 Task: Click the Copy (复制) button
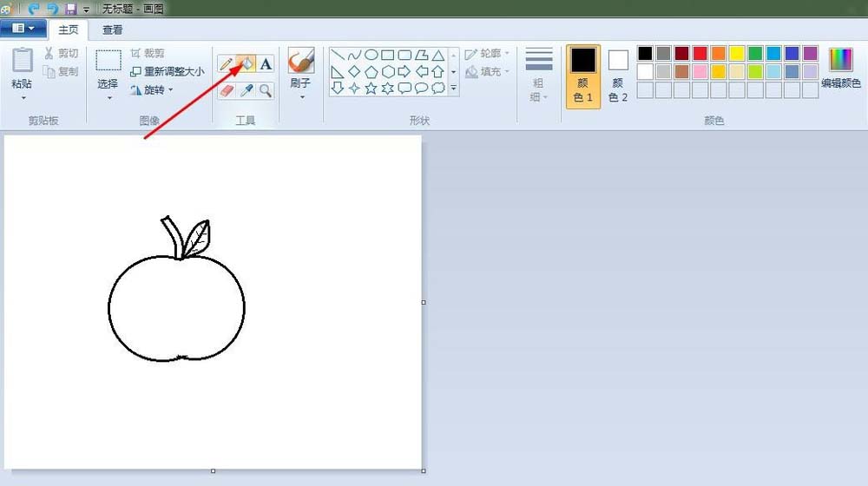(62, 71)
